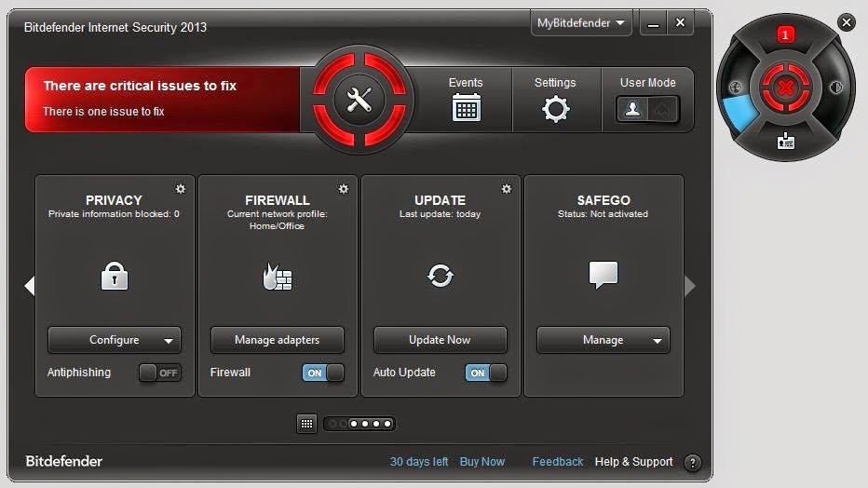Click the SAFEGO module title
868x488 pixels.
pyautogui.click(x=604, y=199)
